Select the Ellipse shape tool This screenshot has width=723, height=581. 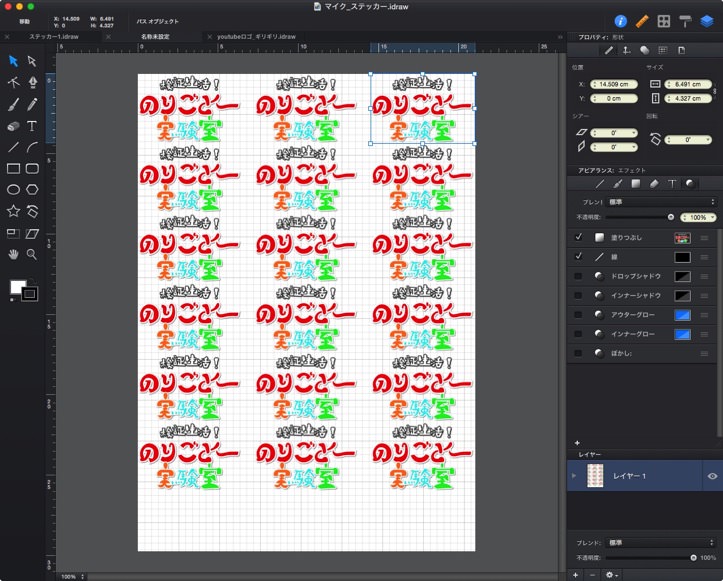13,189
